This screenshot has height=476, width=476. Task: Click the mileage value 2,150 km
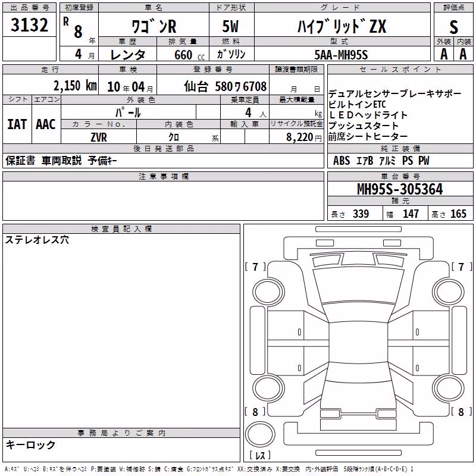(76, 86)
